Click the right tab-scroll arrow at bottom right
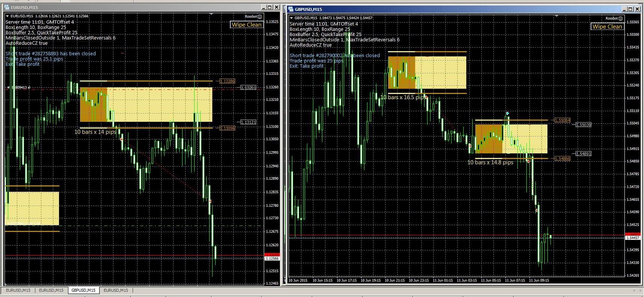Screen dimensions: 644x297 click(639, 291)
